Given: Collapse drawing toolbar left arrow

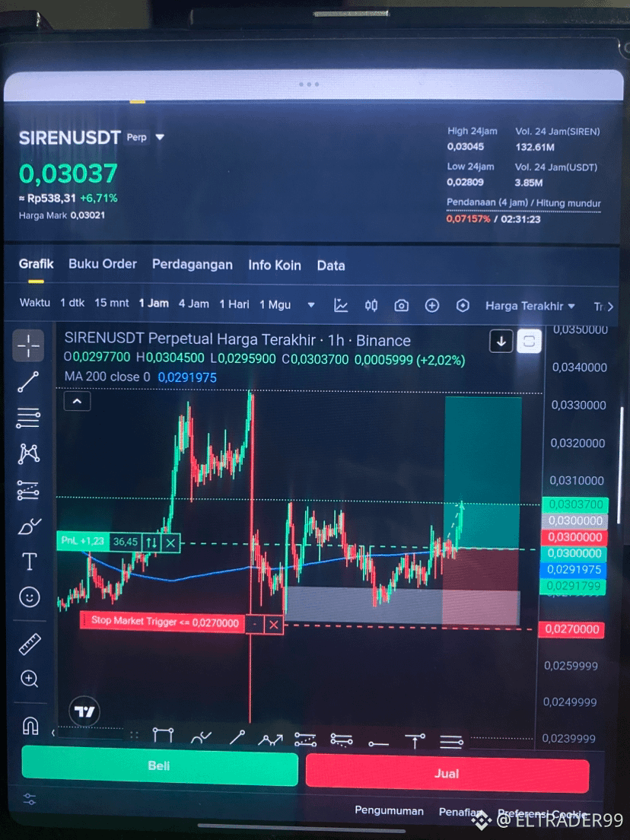Looking at the screenshot, I should (53, 732).
